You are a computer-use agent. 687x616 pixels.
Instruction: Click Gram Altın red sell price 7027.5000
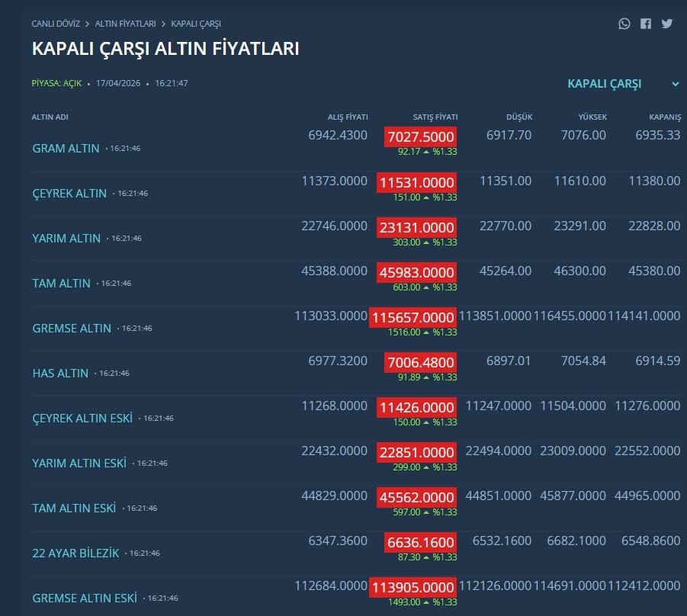421,137
